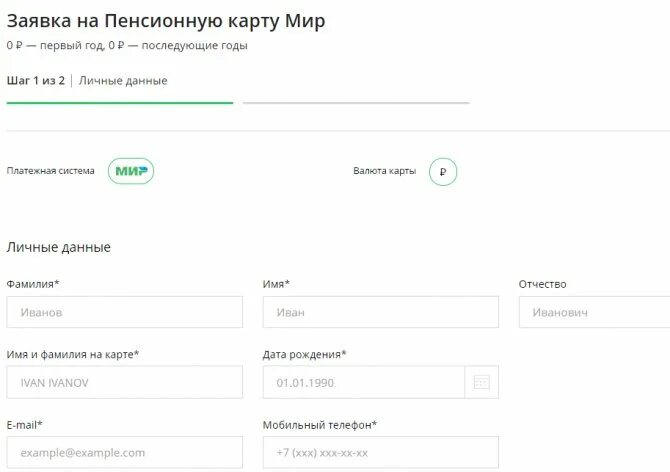Click the Фамилия input field
Image resolution: width=670 pixels, height=472 pixels.
point(124,312)
